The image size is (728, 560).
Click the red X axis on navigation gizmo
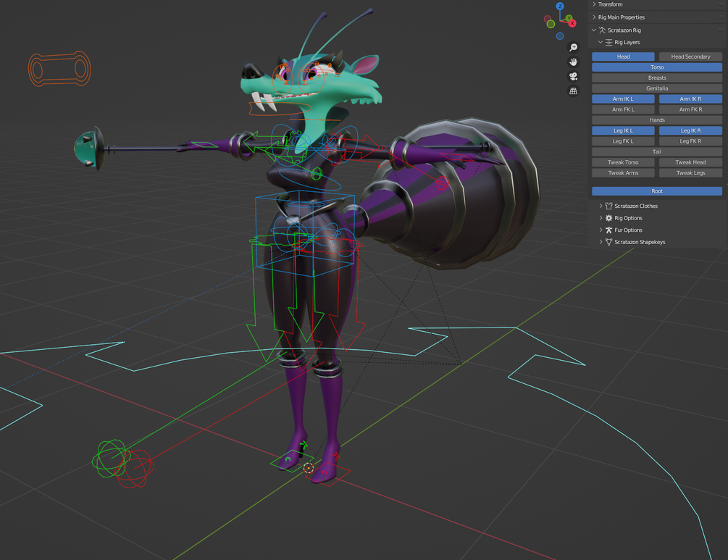click(572, 22)
